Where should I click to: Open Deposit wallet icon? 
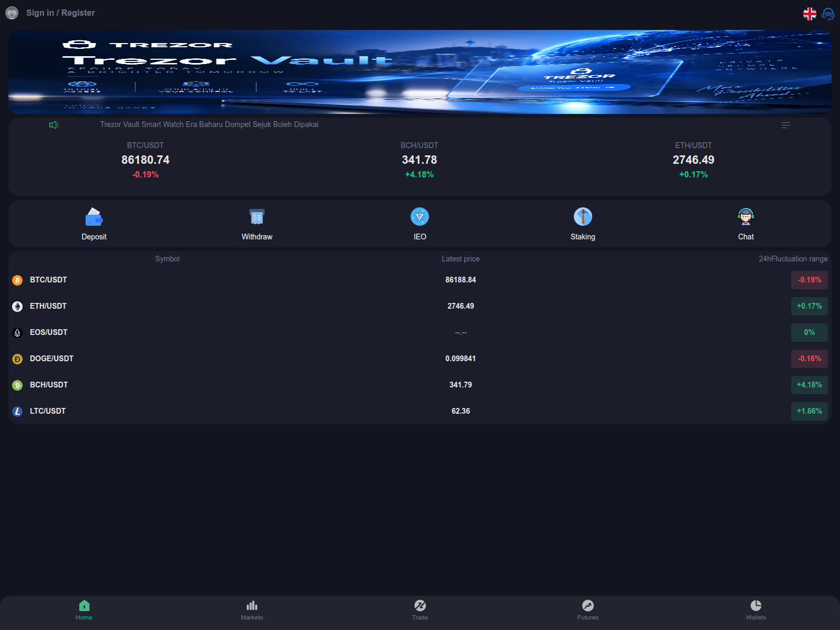pyautogui.click(x=94, y=217)
